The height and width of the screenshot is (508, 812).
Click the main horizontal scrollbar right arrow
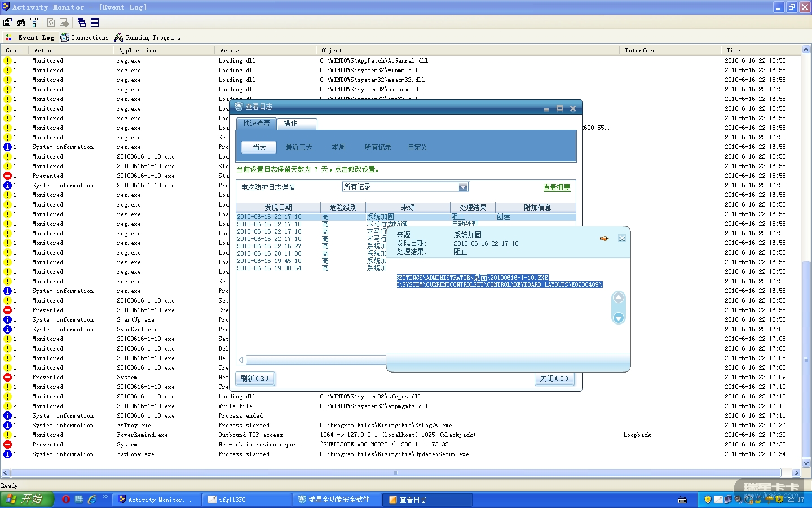point(796,472)
